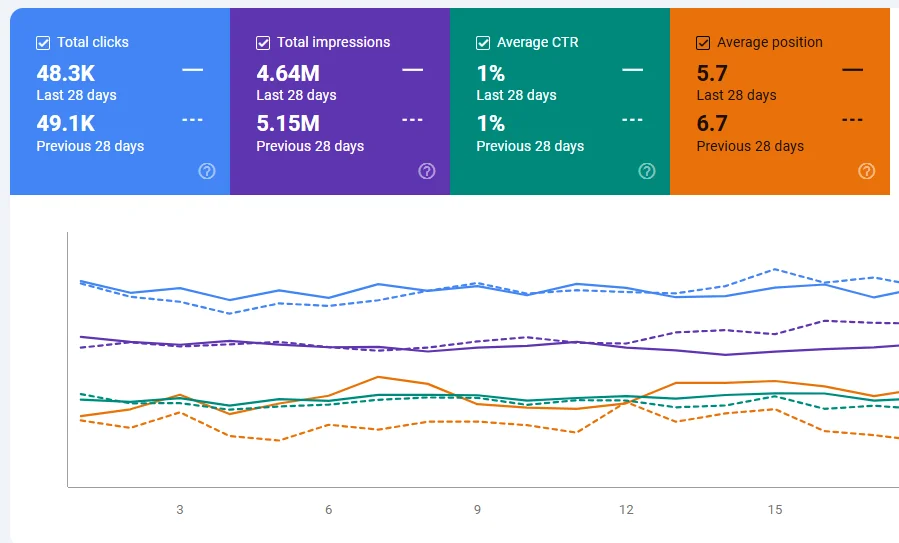
Task: Click solid line legend on Total clicks card
Action: [x=192, y=70]
